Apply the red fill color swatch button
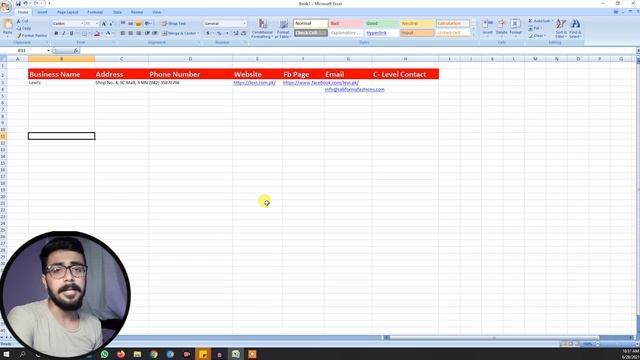This screenshot has height=360, width=640. click(x=97, y=33)
